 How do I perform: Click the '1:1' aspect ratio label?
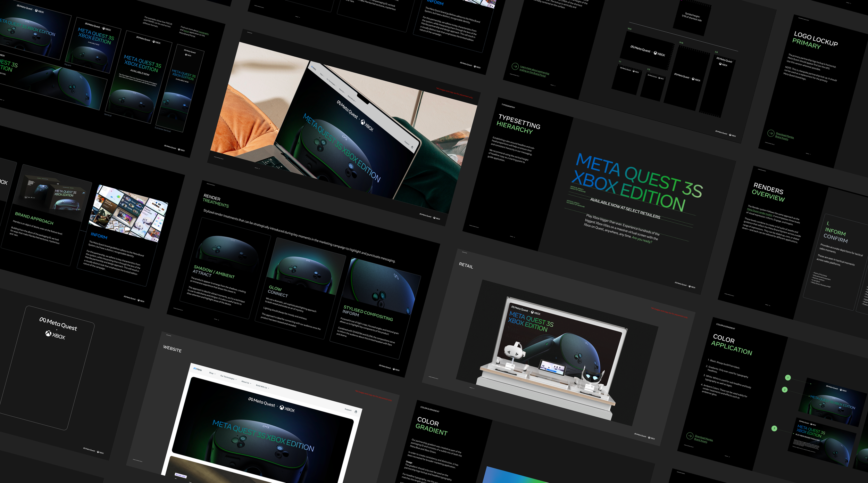click(620, 62)
